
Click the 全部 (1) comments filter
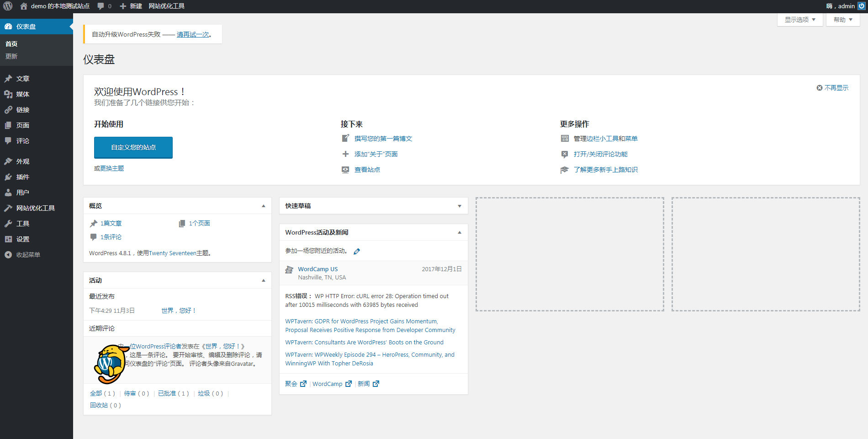coord(103,393)
